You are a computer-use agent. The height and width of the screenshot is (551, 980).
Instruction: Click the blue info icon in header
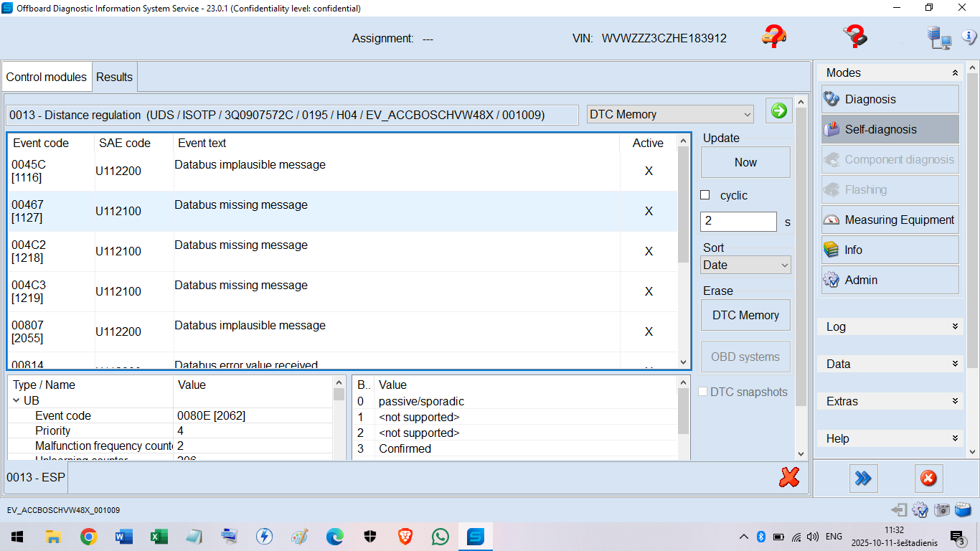pos(968,37)
